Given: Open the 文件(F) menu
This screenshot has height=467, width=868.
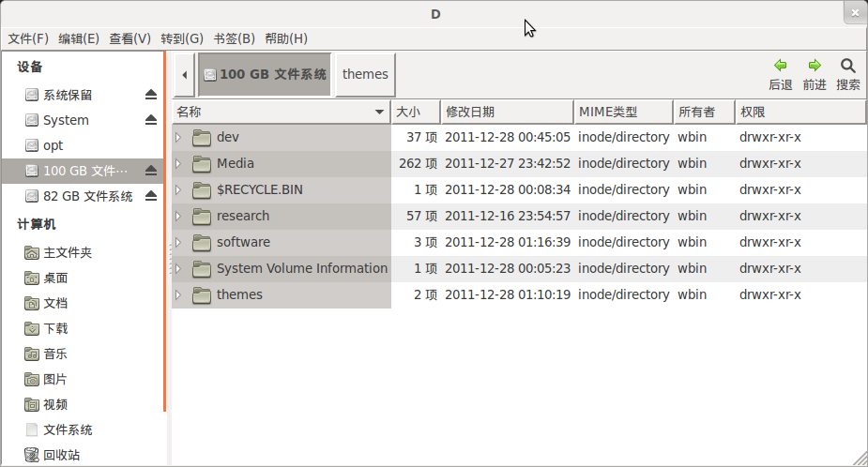Looking at the screenshot, I should coord(28,38).
